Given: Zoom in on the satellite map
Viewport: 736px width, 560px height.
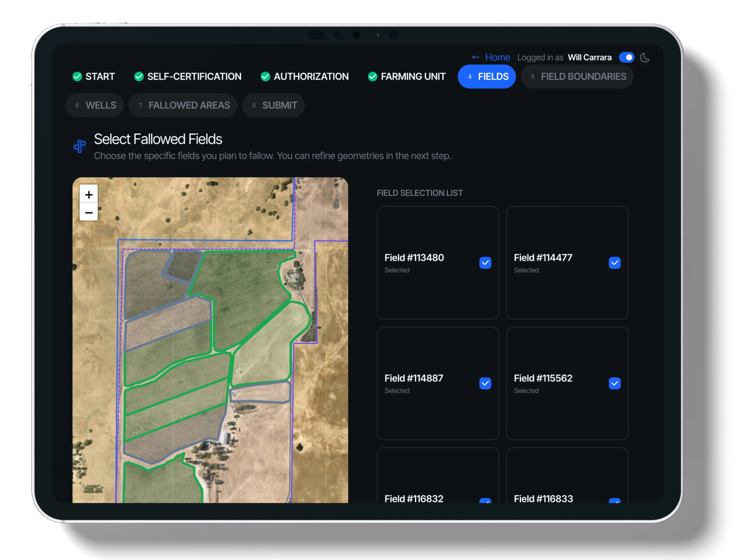Looking at the screenshot, I should click(88, 194).
